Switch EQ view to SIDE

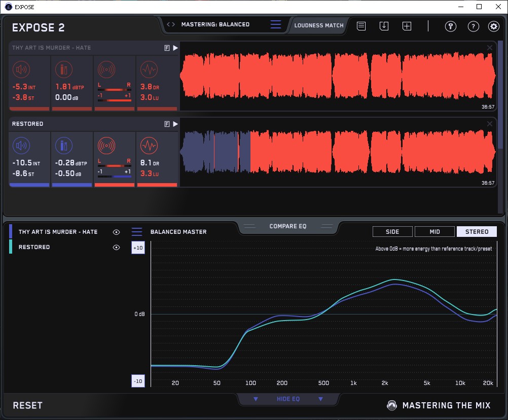[x=392, y=232]
